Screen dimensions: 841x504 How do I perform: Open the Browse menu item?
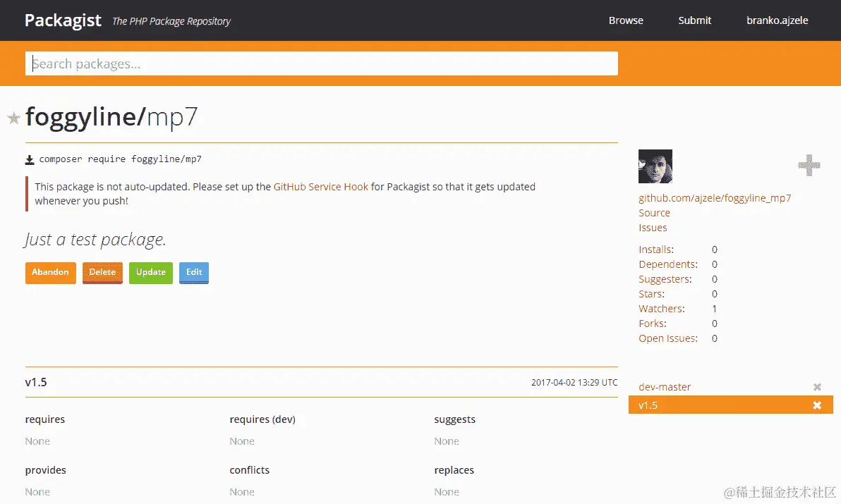tap(625, 20)
